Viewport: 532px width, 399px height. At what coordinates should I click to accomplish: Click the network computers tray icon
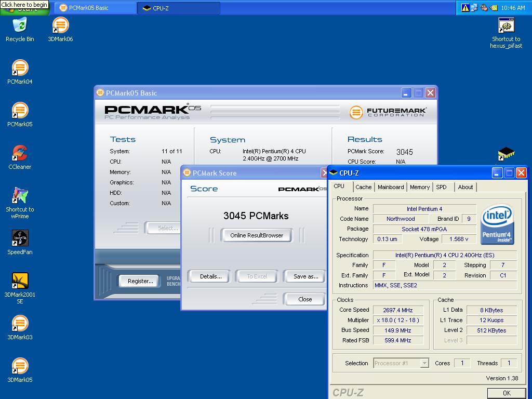(x=474, y=8)
